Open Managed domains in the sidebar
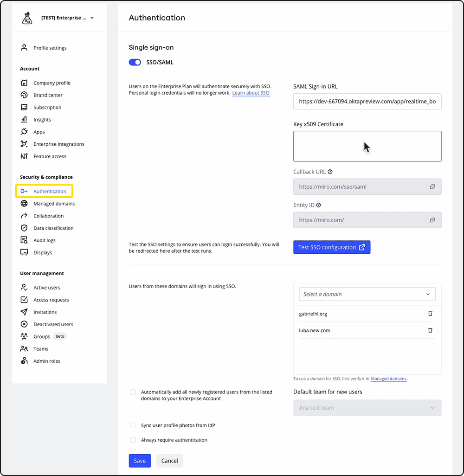 click(x=54, y=204)
